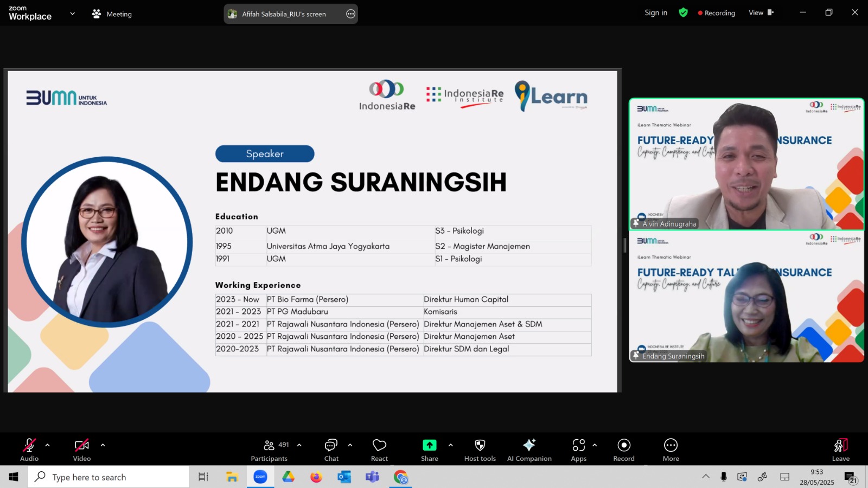Expand audio options caret

point(48,445)
